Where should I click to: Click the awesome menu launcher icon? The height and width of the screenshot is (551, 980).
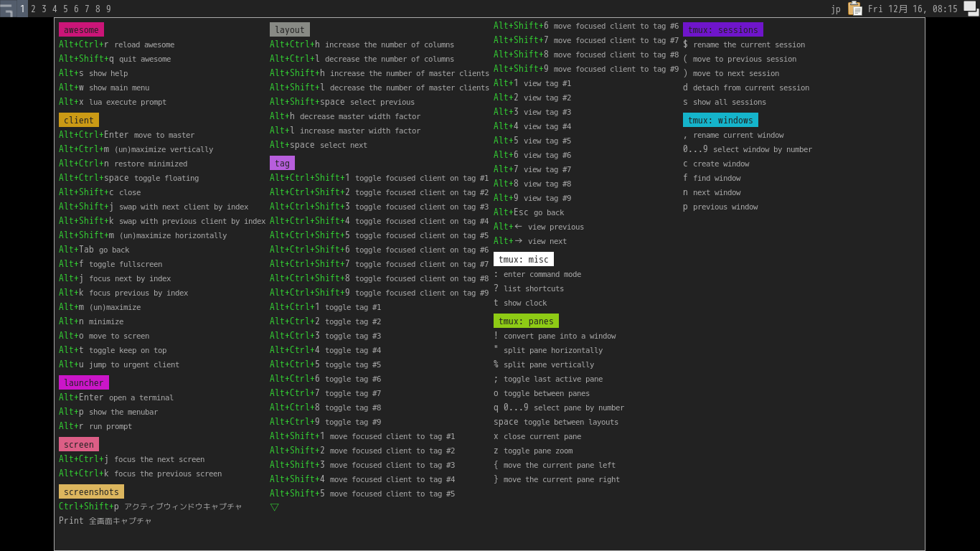pos(8,9)
